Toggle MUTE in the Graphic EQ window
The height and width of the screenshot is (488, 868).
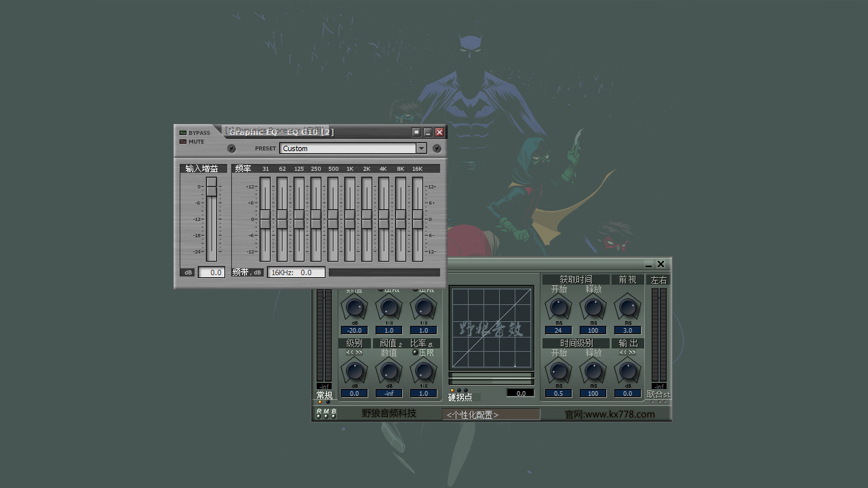[183, 142]
